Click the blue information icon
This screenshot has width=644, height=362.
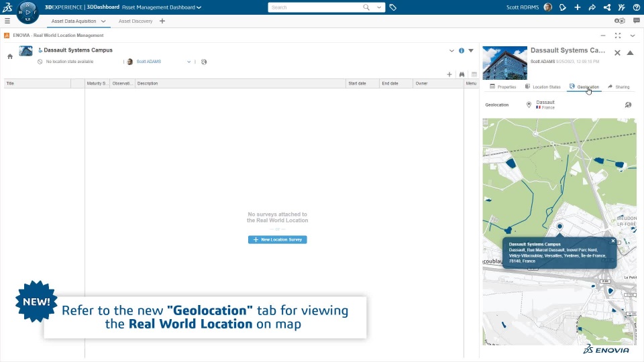click(462, 50)
